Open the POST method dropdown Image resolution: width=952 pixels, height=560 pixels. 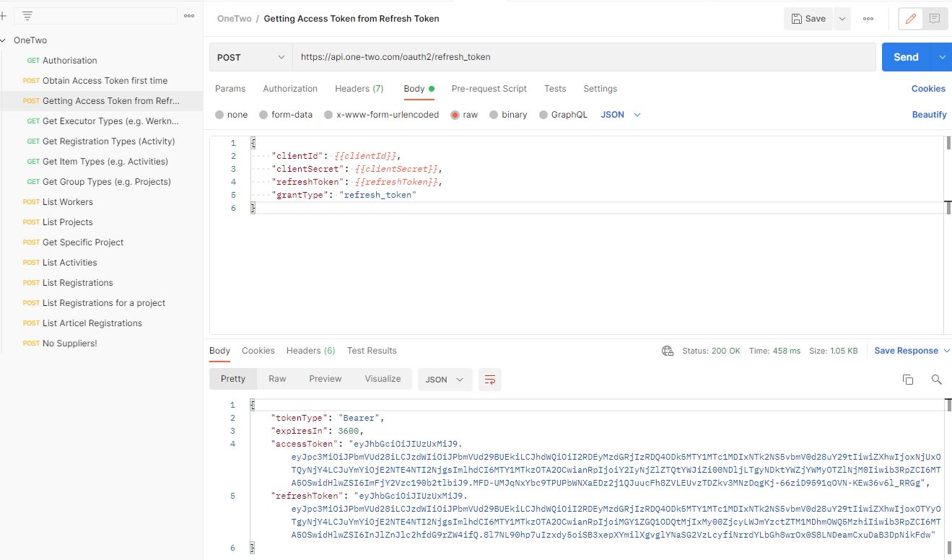click(251, 57)
